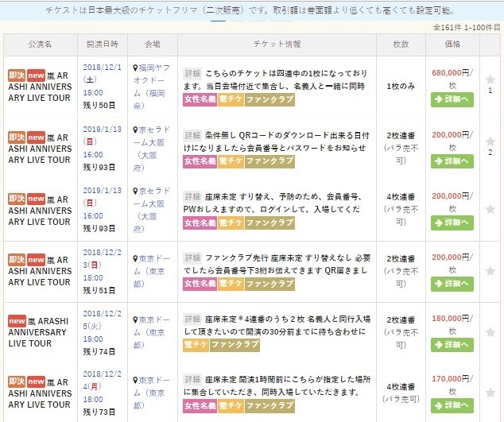Click the チケット情報 column header
Image resolution: width=504 pixels, height=422 pixels.
click(x=277, y=45)
